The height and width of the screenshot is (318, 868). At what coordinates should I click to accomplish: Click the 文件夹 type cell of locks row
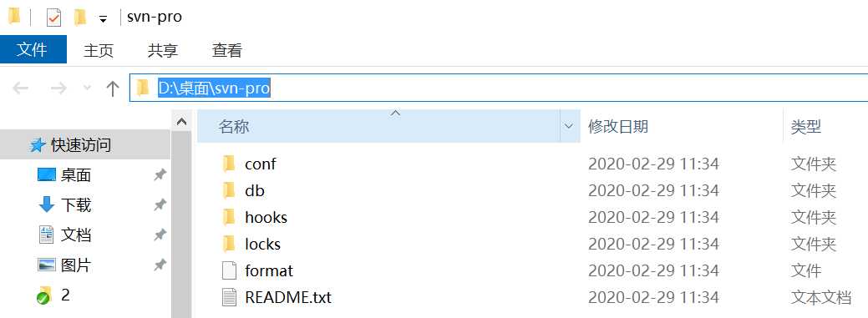[813, 244]
